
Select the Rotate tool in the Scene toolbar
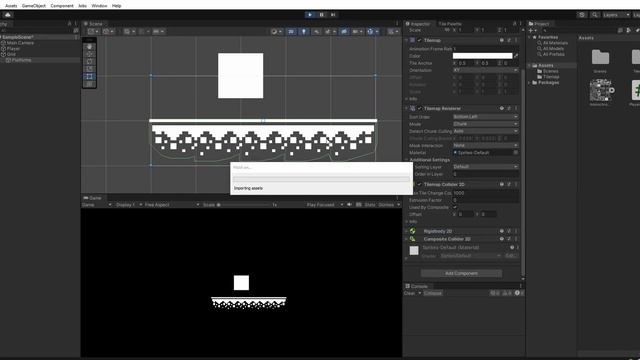click(89, 62)
